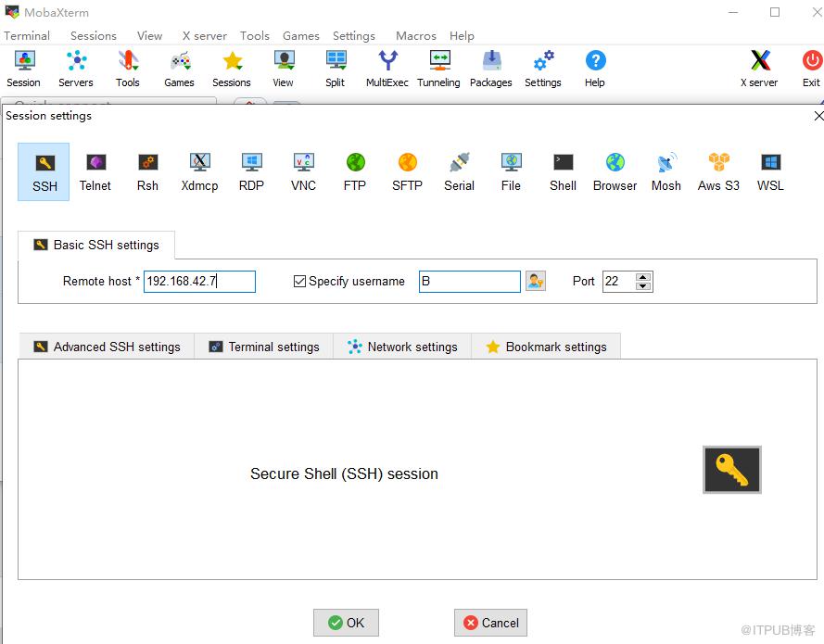Select the Aws S3 session type
Viewport: 824px width, 644px height.
point(718,171)
